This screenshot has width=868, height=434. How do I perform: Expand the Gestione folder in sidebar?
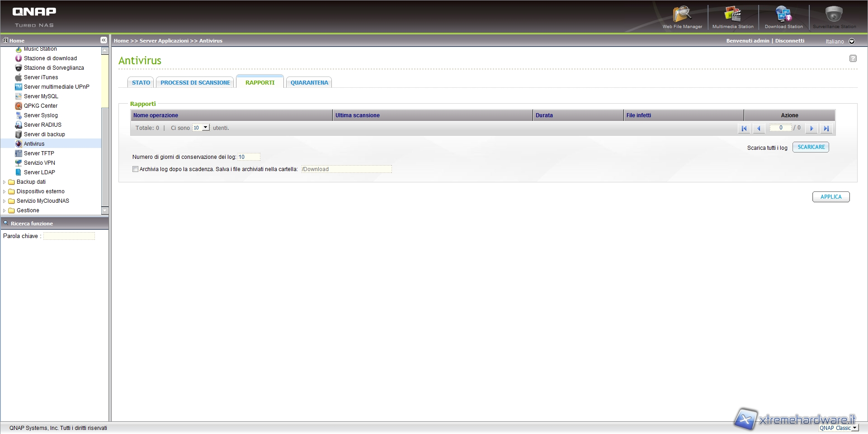click(5, 210)
